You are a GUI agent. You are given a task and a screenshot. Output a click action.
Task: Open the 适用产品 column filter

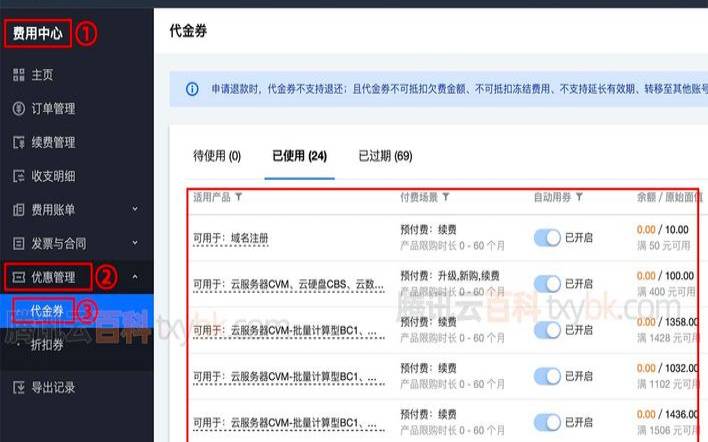coord(238,197)
